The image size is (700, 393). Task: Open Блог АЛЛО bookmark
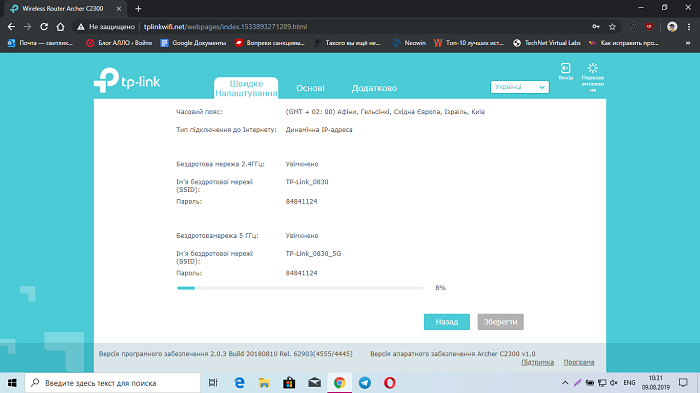[119, 43]
